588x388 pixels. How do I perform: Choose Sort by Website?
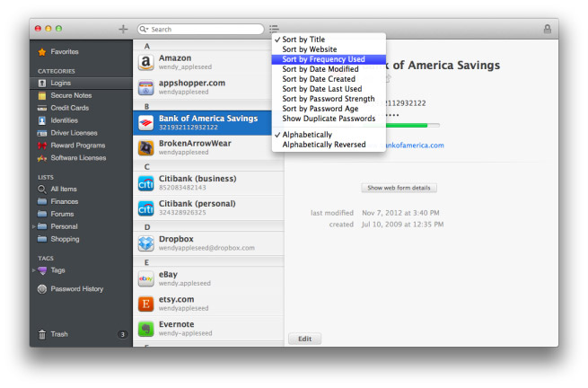pos(329,49)
